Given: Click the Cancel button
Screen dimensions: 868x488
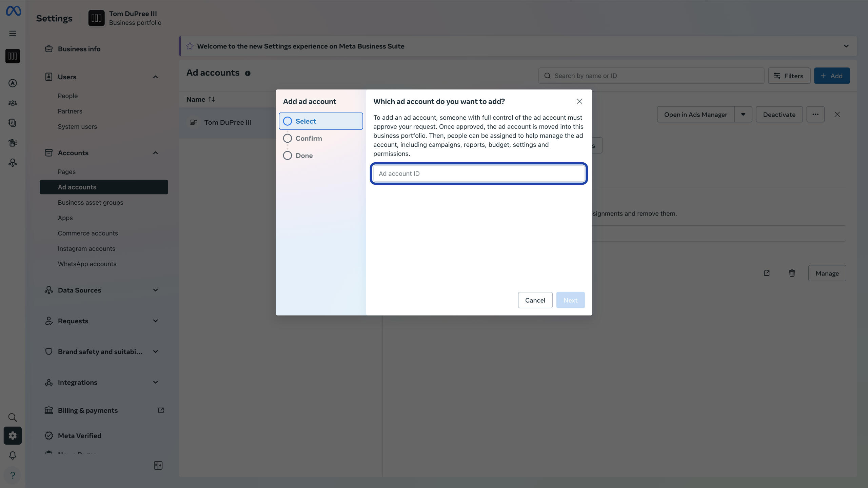Looking at the screenshot, I should coord(535,300).
